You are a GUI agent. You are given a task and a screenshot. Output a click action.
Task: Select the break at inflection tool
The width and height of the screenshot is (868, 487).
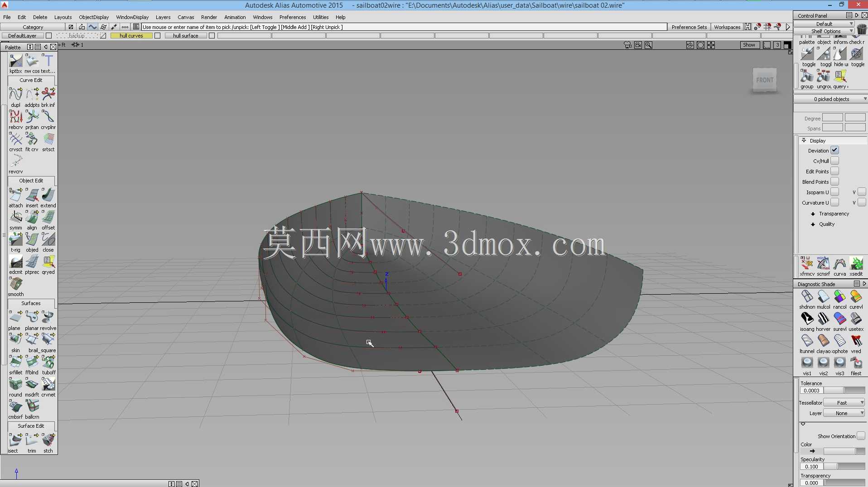[48, 94]
